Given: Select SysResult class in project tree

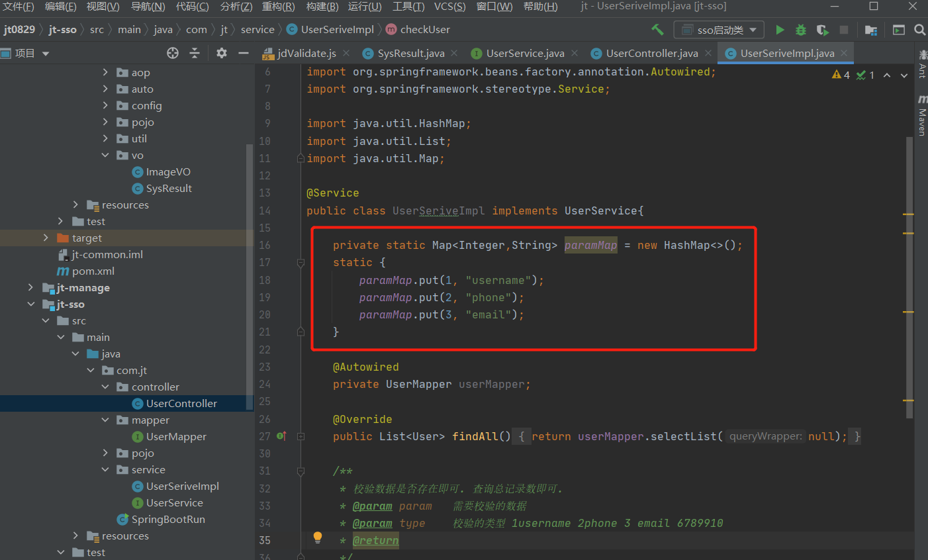Looking at the screenshot, I should tap(162, 188).
